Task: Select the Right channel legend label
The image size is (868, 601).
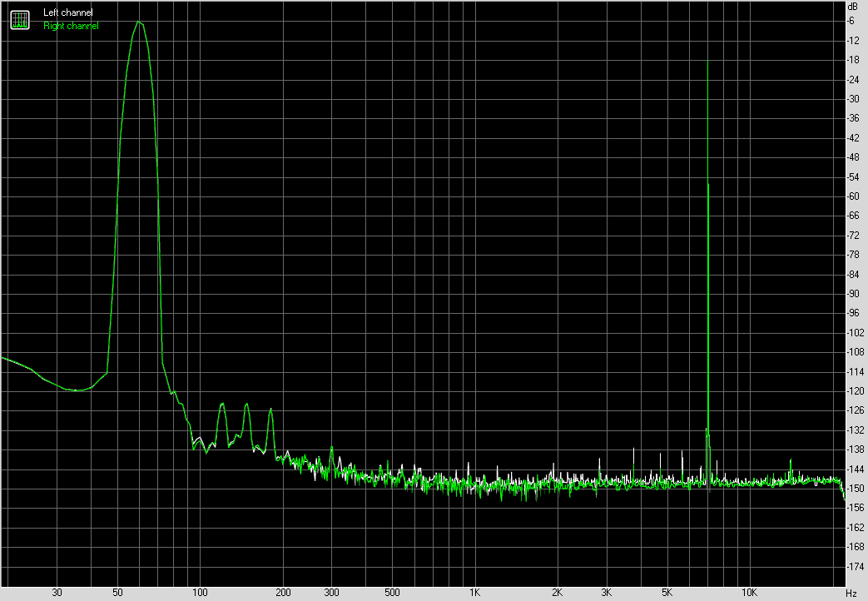Action: (71, 26)
